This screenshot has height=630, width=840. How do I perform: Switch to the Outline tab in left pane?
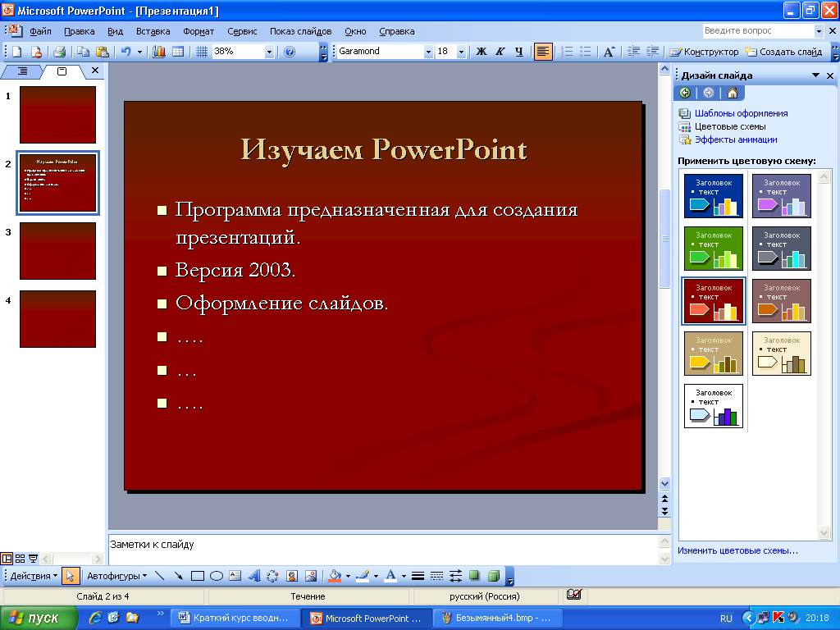coord(22,71)
